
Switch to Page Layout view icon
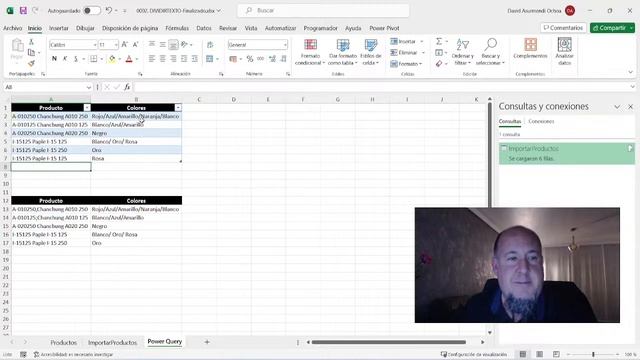pos(540,354)
